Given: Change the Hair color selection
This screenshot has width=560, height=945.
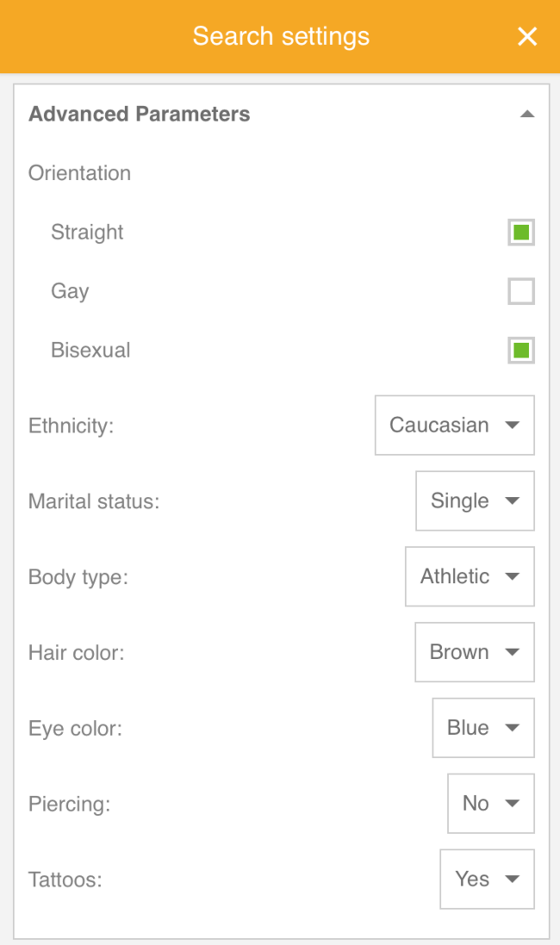Looking at the screenshot, I should (x=475, y=653).
